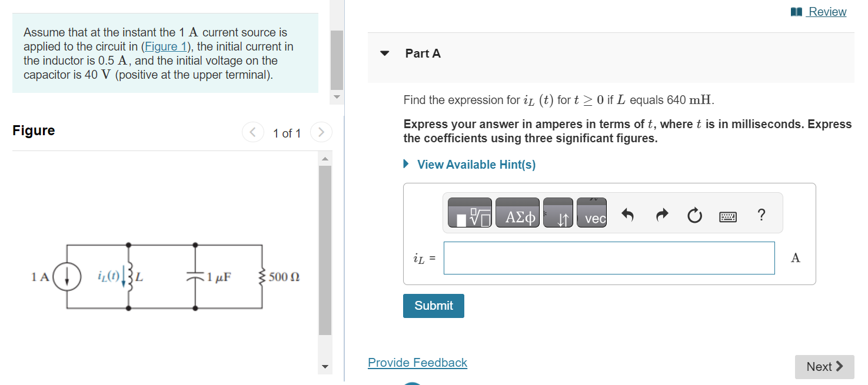Open the Provide Feedback link

[x=417, y=362]
